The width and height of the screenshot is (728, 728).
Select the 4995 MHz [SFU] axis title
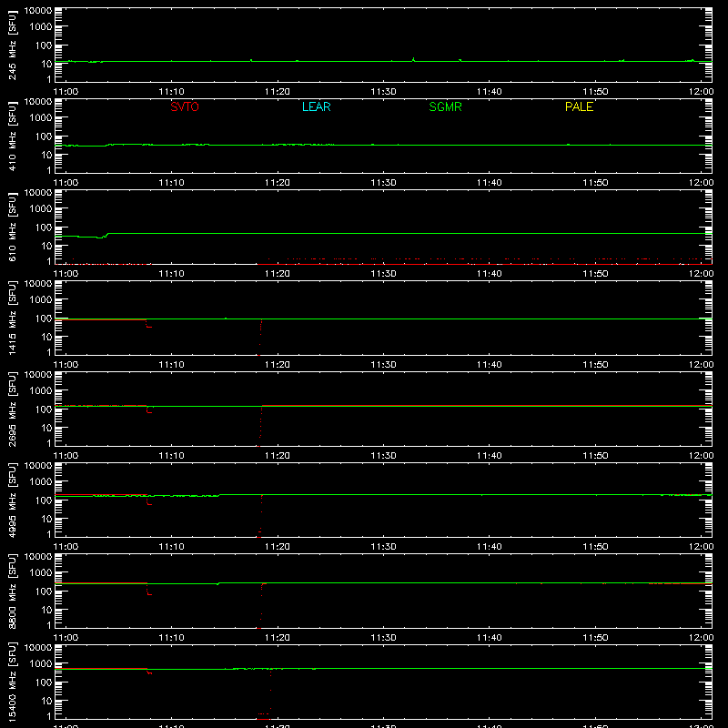(12, 500)
